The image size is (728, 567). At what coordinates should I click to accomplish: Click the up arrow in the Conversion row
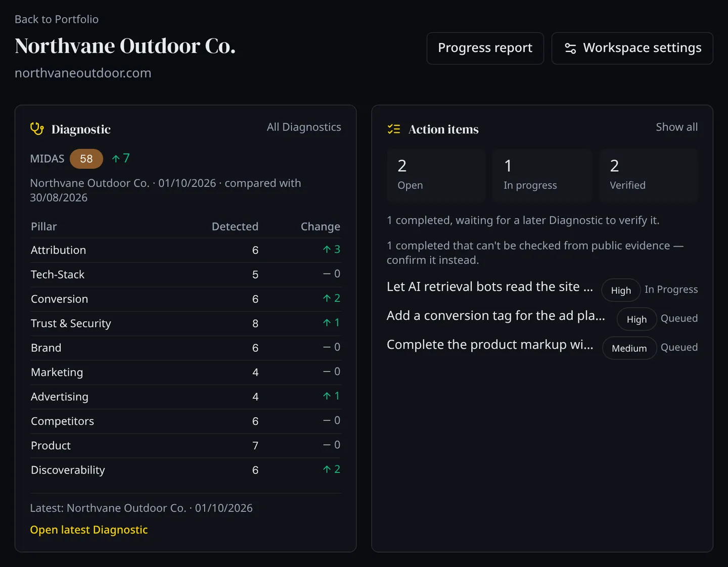tap(327, 298)
